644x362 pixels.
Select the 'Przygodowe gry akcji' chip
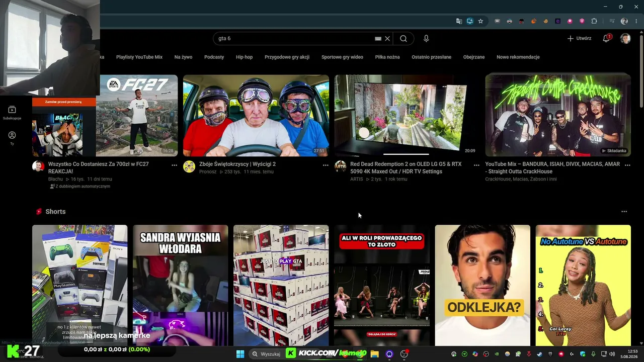coord(287,57)
